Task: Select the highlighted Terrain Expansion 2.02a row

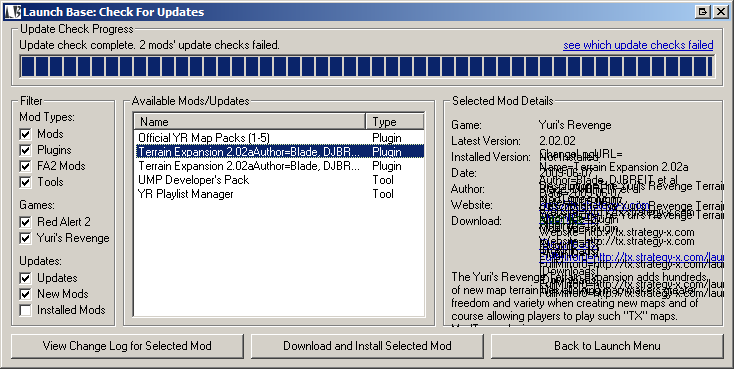Action: (279, 152)
